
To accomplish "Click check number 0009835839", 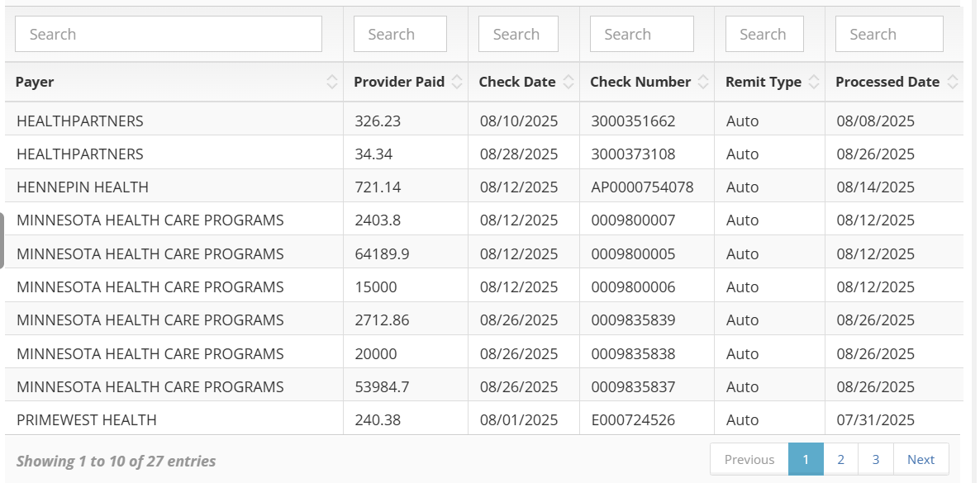I will click(633, 320).
